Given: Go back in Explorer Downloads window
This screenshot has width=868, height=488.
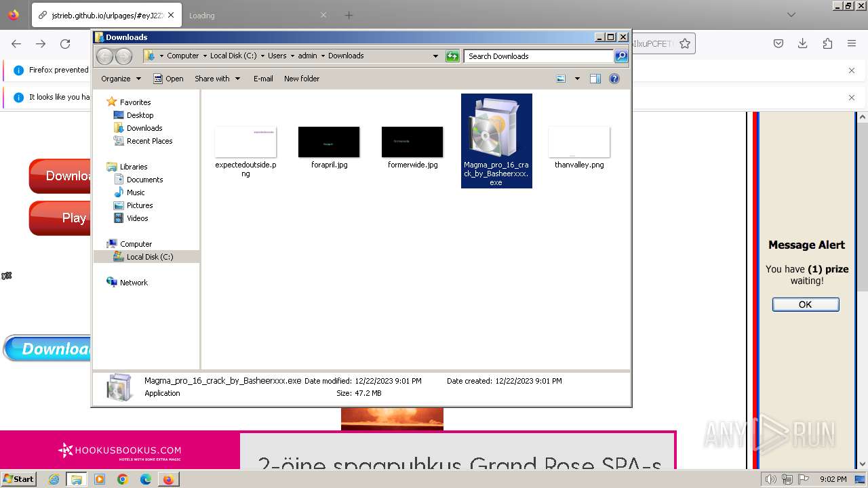Looking at the screenshot, I should pyautogui.click(x=104, y=56).
